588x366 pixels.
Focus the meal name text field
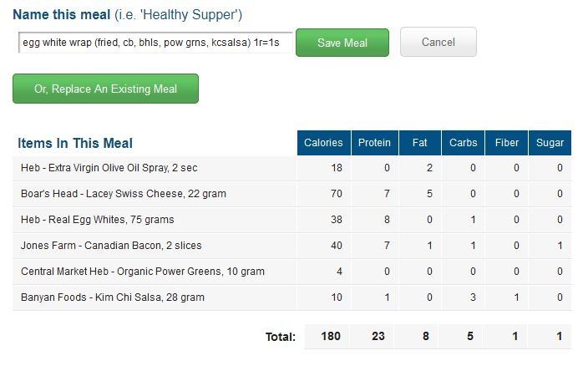(x=155, y=43)
